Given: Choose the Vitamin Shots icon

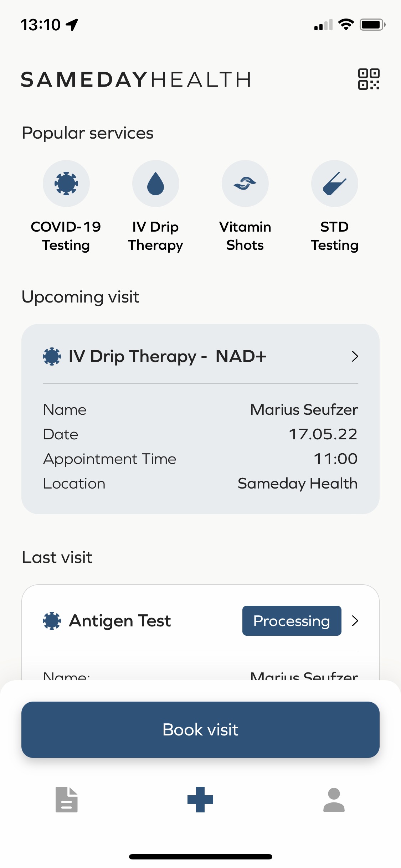Looking at the screenshot, I should pyautogui.click(x=245, y=184).
